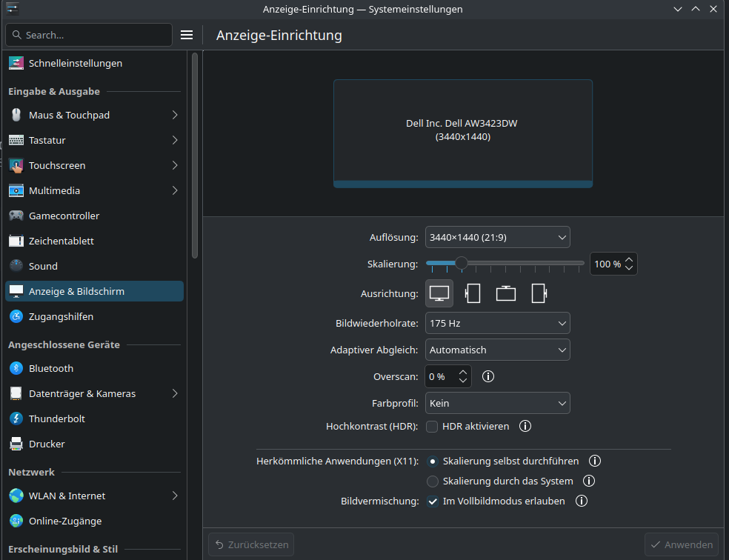The image size is (729, 560).
Task: Click the search field in sidebar
Action: [x=88, y=34]
